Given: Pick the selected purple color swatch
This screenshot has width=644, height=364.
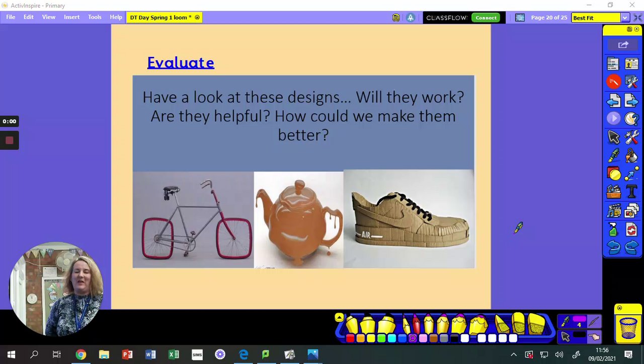Looking at the screenshot, I should [x=413, y=338].
